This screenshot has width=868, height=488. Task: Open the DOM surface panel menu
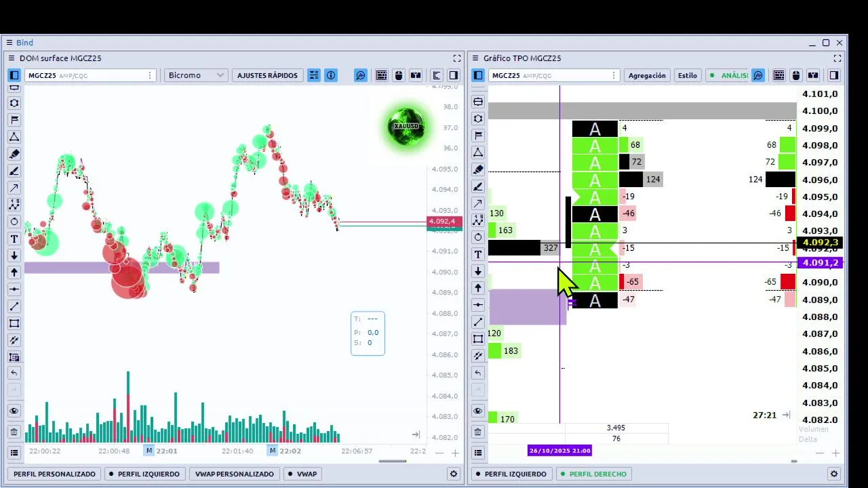11,58
